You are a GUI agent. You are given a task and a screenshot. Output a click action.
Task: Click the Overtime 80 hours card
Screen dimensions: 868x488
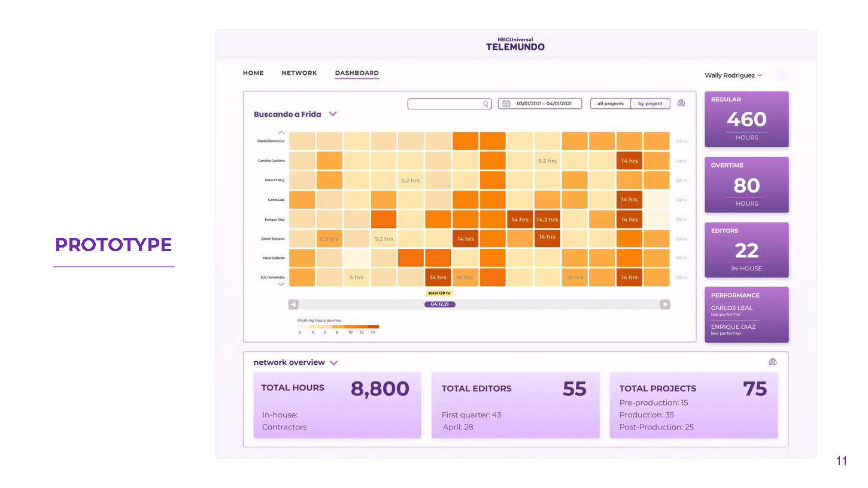coord(746,185)
